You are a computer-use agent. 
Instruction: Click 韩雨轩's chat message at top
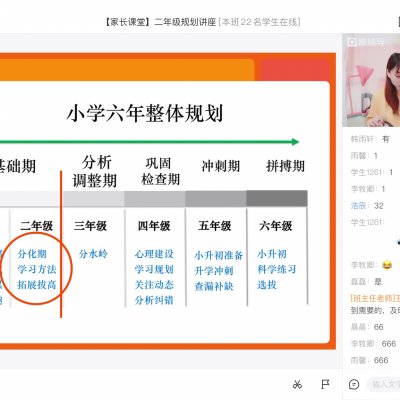pos(370,139)
